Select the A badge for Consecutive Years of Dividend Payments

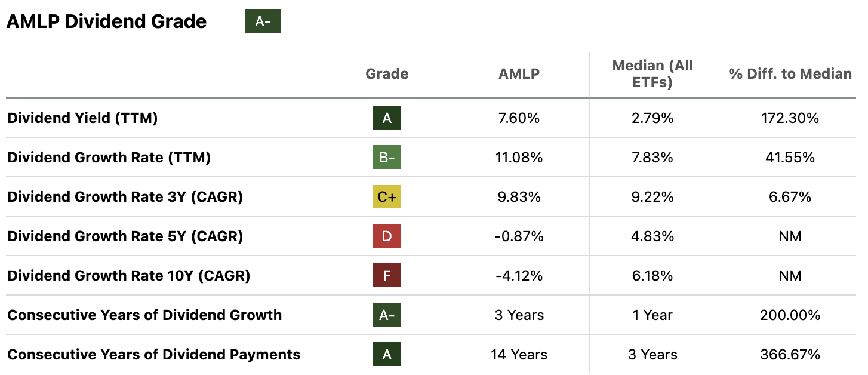[x=387, y=355]
